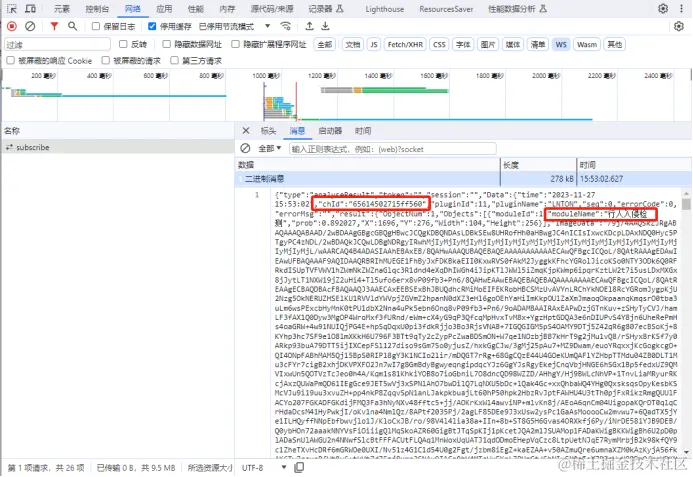Filter requests by WS type

[x=561, y=44]
